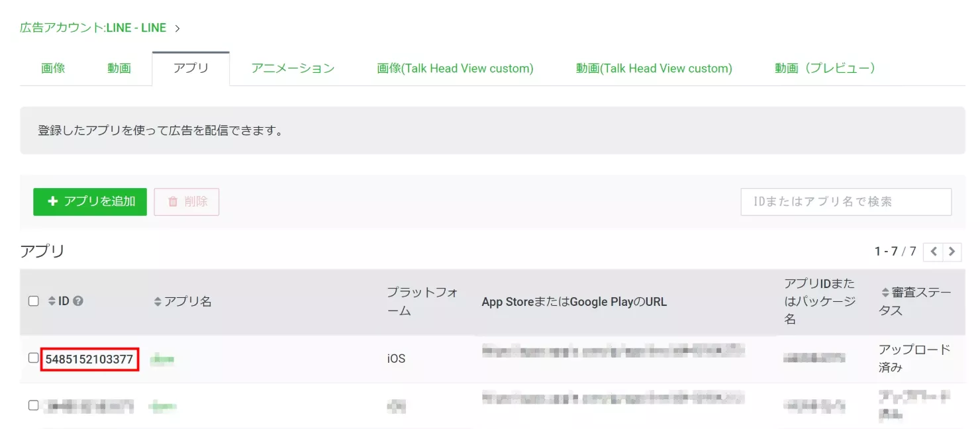The width and height of the screenshot is (980, 429).
Task: Click the 広告アカウント:LINE - LINE link
Action: click(x=93, y=28)
